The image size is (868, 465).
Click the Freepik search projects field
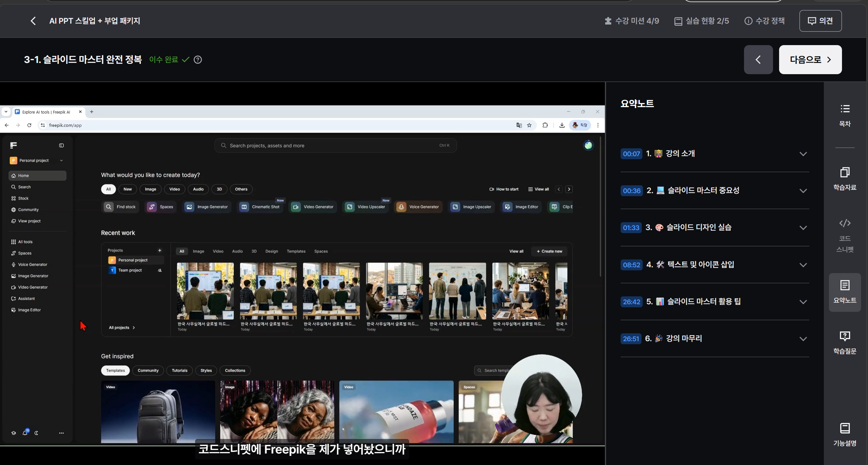tap(335, 145)
